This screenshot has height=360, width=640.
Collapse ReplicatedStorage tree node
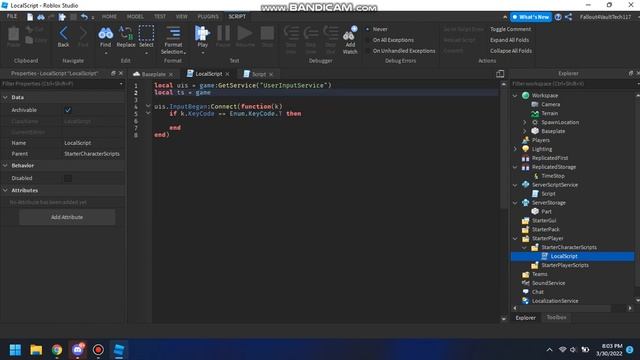515,167
